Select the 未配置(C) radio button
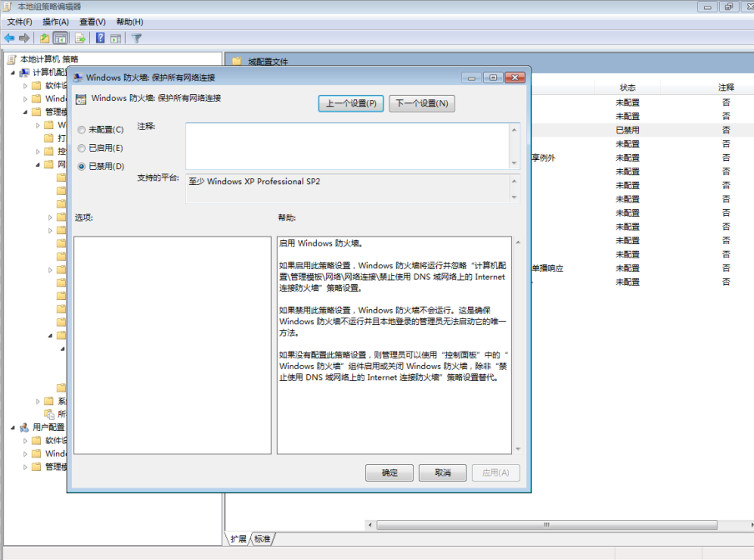The image size is (754, 560). tap(82, 130)
